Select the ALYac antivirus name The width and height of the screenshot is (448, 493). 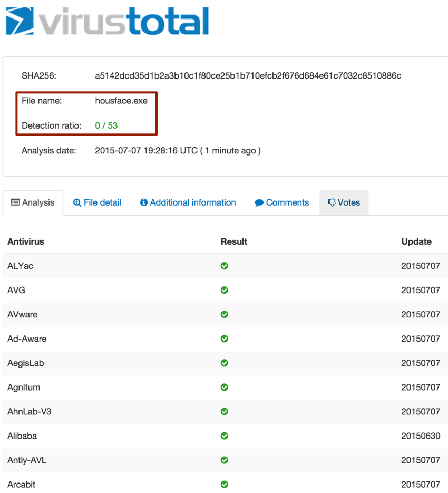point(21,266)
